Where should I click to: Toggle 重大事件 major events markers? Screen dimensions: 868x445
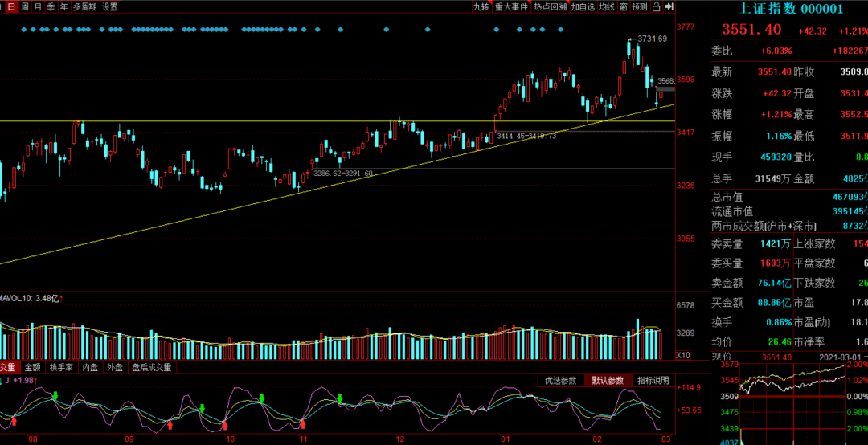pos(510,6)
